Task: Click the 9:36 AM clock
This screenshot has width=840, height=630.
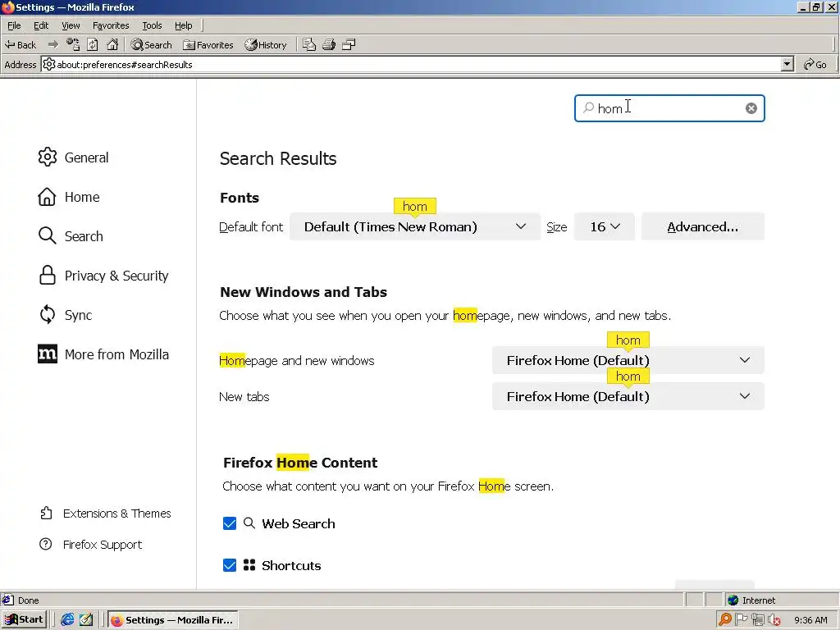Action: pos(810,620)
